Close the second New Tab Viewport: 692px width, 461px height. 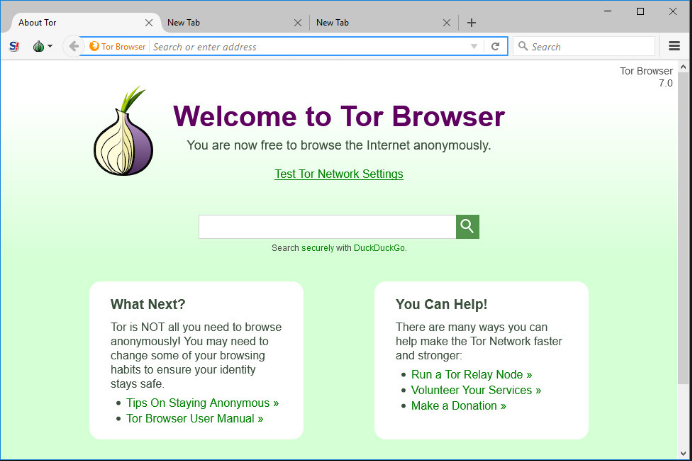pos(447,22)
